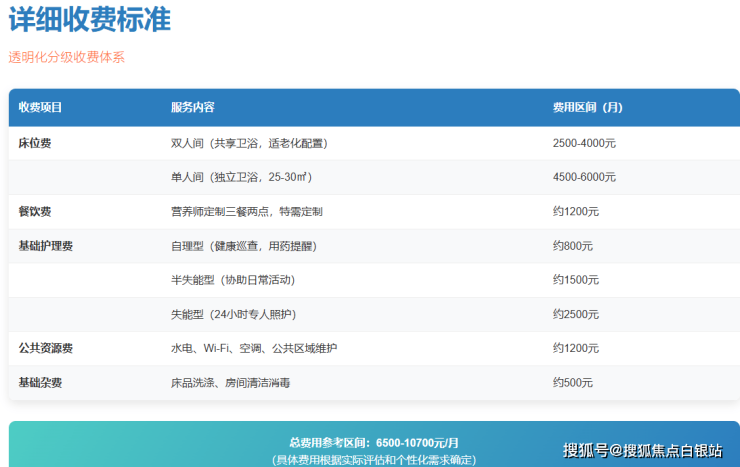Click the 4500-6000元 price cell
The height and width of the screenshot is (467, 740).
pos(584,177)
